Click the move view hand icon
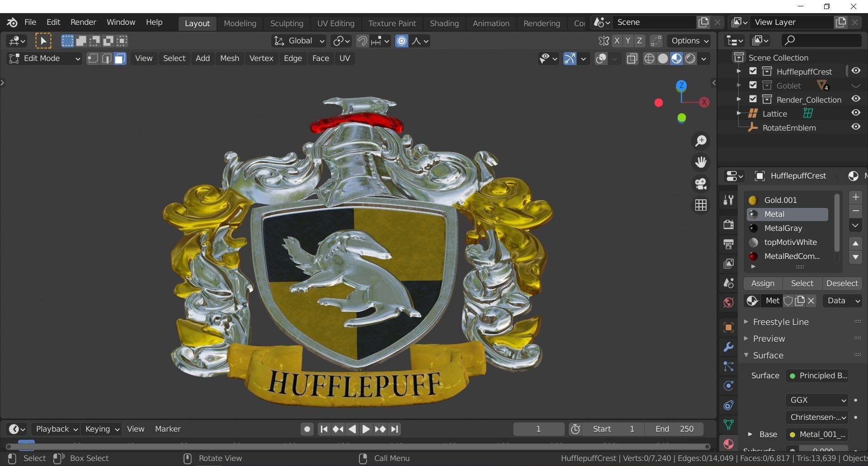 701,162
